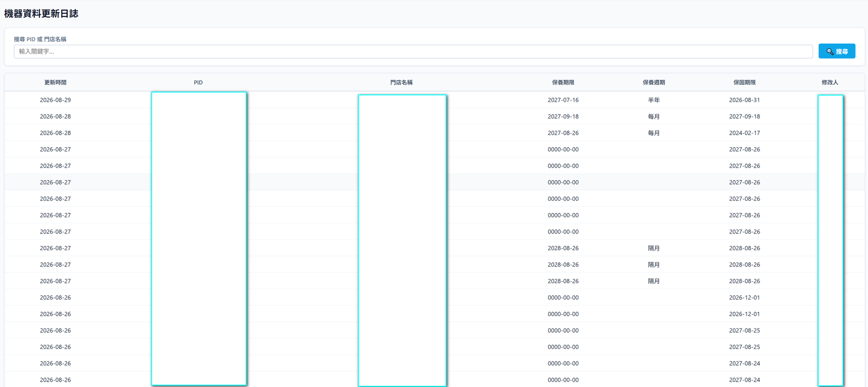
Task: Click 2027-09-18 in the 保固期限 column
Action: pyautogui.click(x=744, y=116)
